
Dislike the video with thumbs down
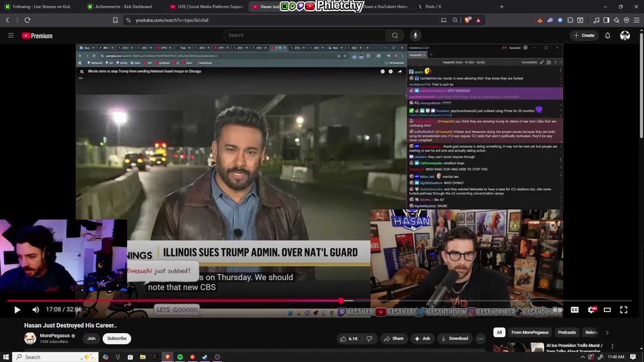[369, 338]
